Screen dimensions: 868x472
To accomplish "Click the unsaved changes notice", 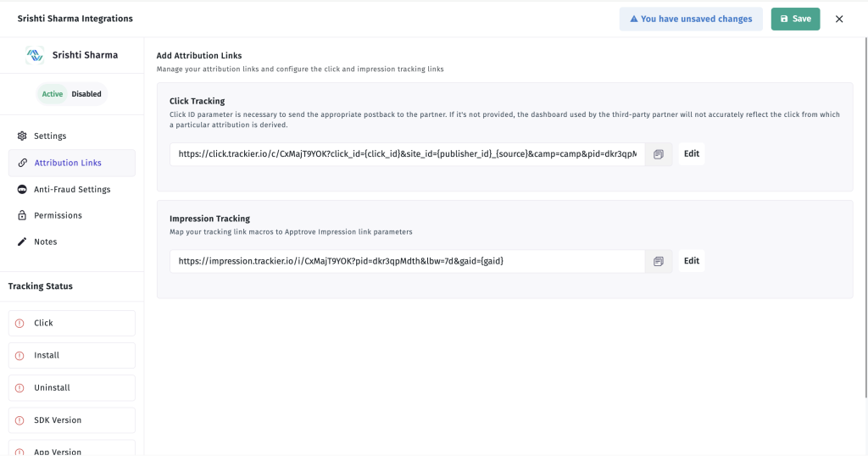I will coord(691,19).
